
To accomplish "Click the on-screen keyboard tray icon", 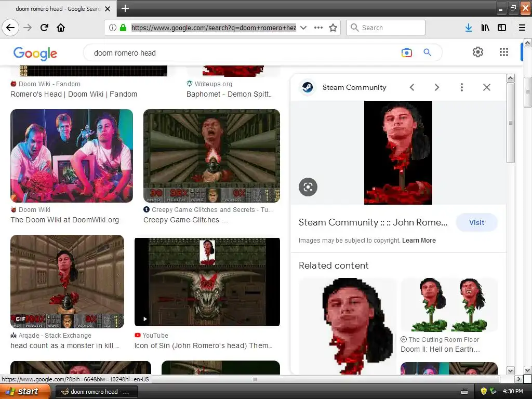I will [x=465, y=392].
